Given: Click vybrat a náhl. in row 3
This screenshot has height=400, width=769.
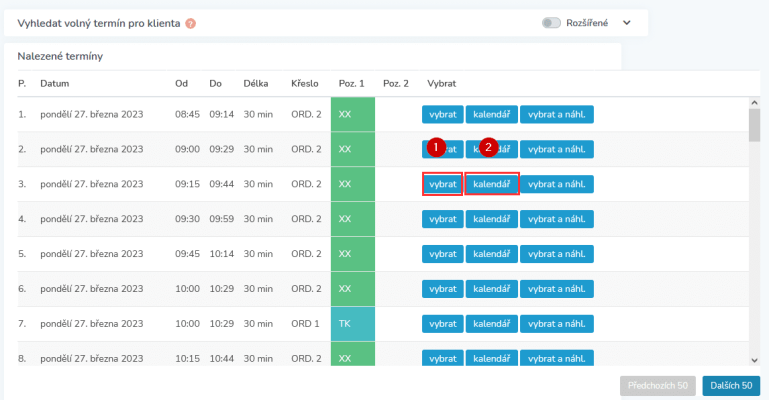Looking at the screenshot, I should click(x=557, y=184).
